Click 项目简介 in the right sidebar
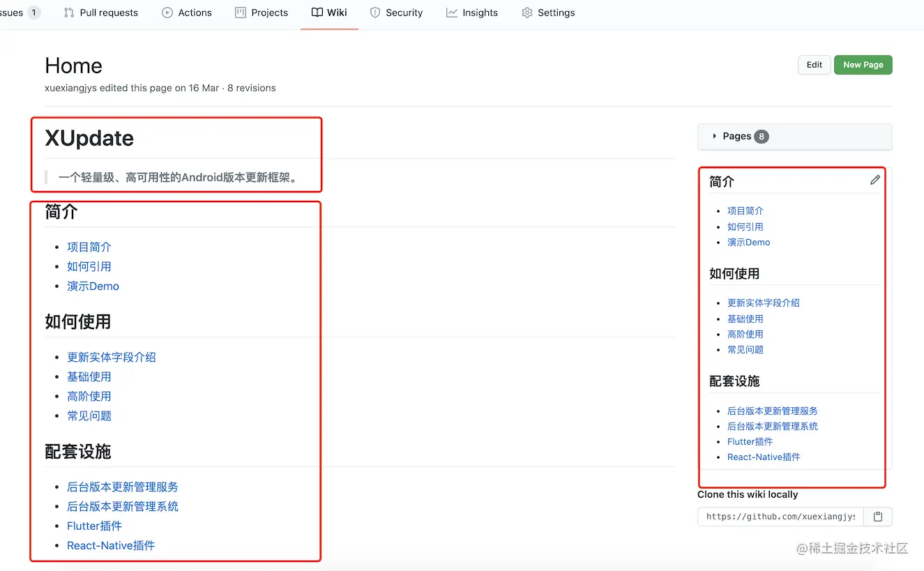Image resolution: width=924 pixels, height=571 pixels. click(745, 211)
